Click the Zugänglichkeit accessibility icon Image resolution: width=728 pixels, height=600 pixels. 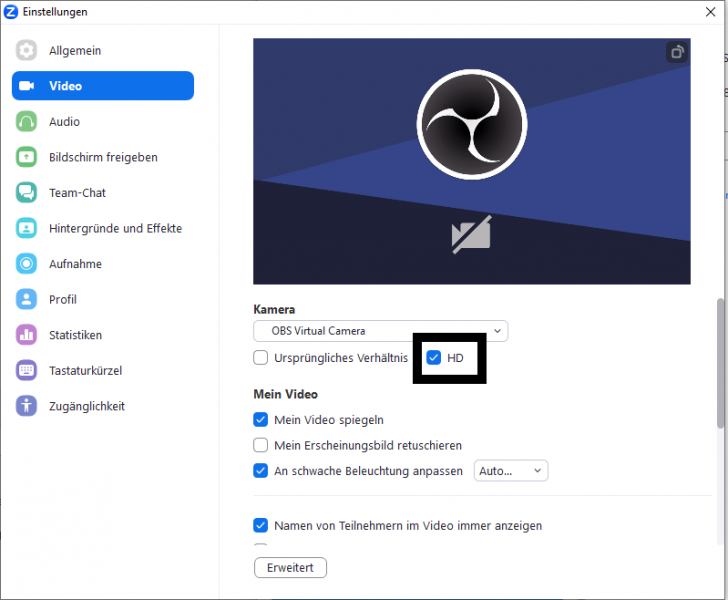(26, 406)
